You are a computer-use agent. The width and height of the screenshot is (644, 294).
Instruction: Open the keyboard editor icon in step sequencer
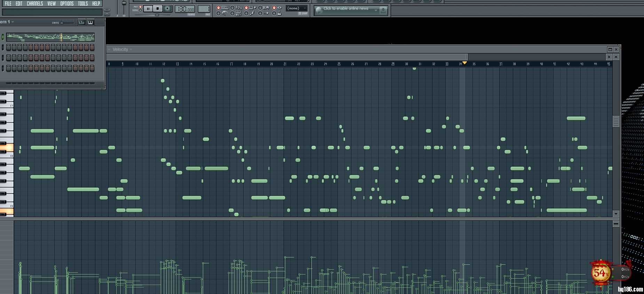click(90, 22)
